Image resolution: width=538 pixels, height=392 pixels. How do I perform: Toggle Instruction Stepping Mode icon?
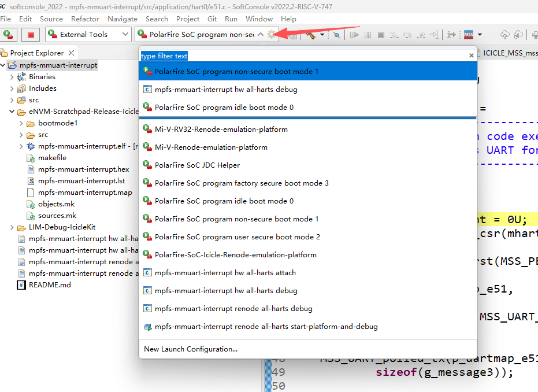(451, 35)
